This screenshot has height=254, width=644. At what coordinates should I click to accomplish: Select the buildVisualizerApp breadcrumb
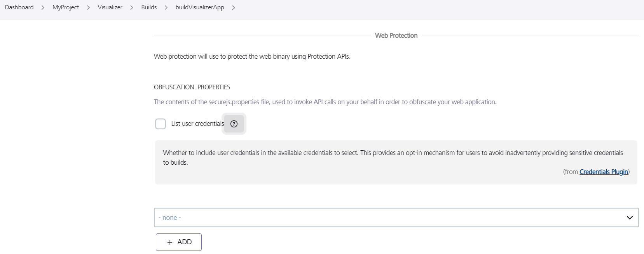point(200,7)
